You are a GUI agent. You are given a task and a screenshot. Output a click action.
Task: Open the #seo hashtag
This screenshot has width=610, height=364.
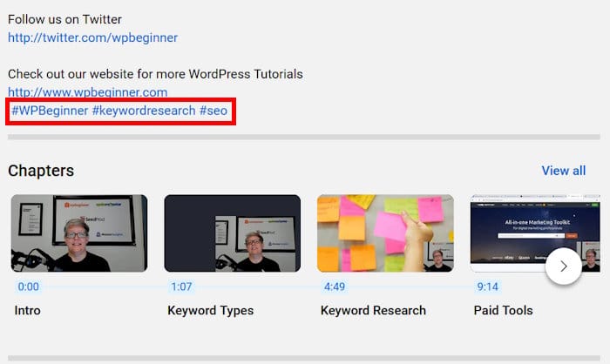click(x=213, y=111)
